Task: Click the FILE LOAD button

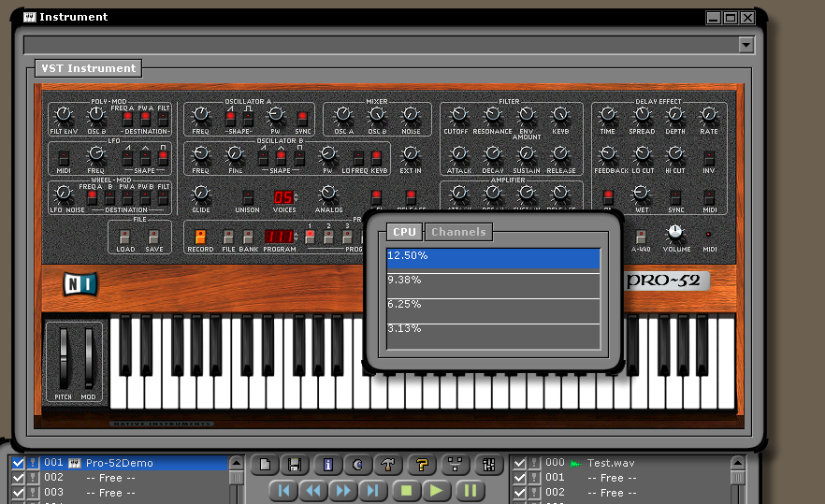Action: coord(124,237)
